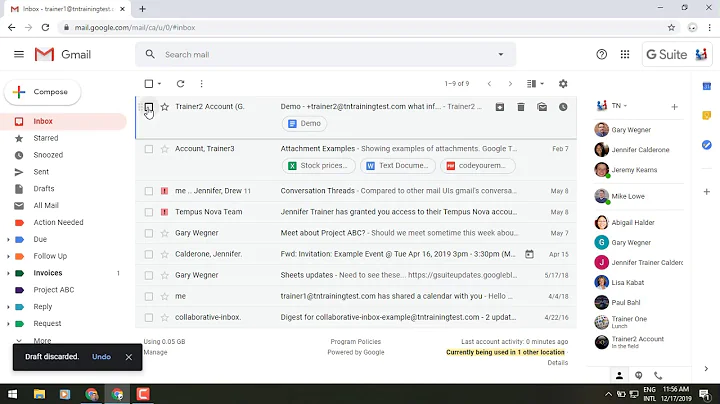Select the Trainer2 Account email checkbox

pyautogui.click(x=149, y=107)
